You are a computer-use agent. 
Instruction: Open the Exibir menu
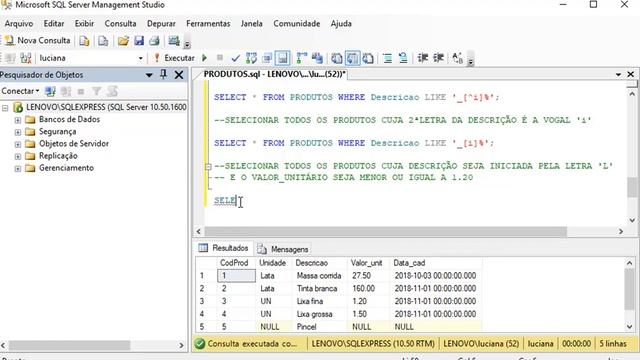84,24
